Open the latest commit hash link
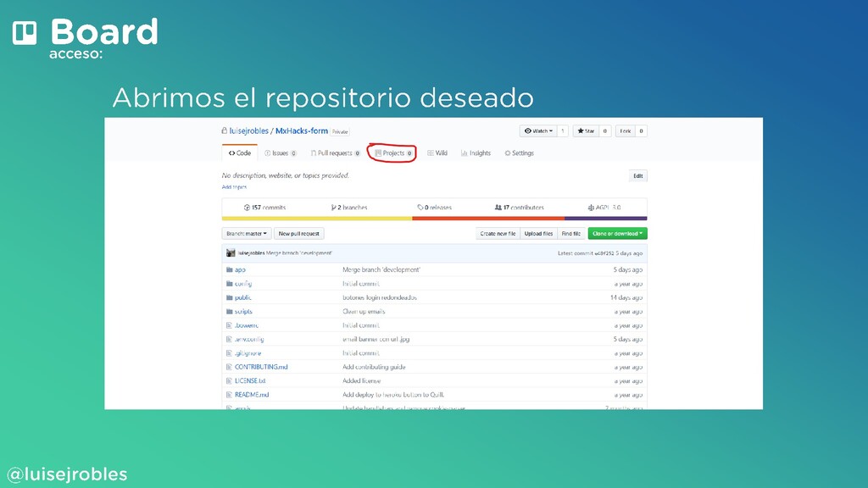The height and width of the screenshot is (488, 868). pos(604,253)
